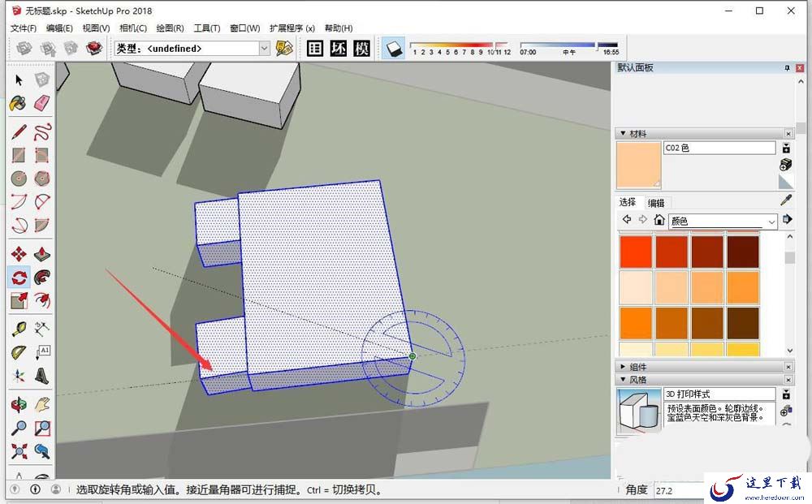Screen dimensions: 812x504
Task: Select the Rotated Rectangle tool
Action: click(x=42, y=155)
